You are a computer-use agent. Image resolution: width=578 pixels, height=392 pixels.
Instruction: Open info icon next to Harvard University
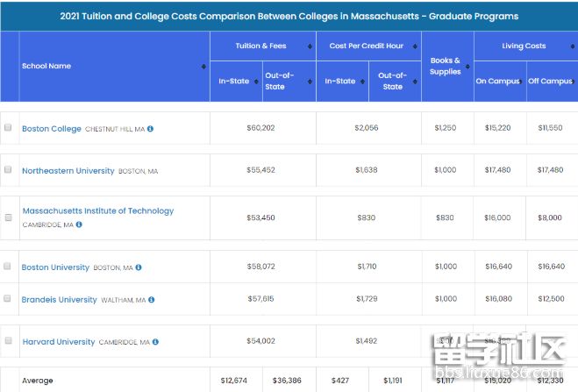155,341
